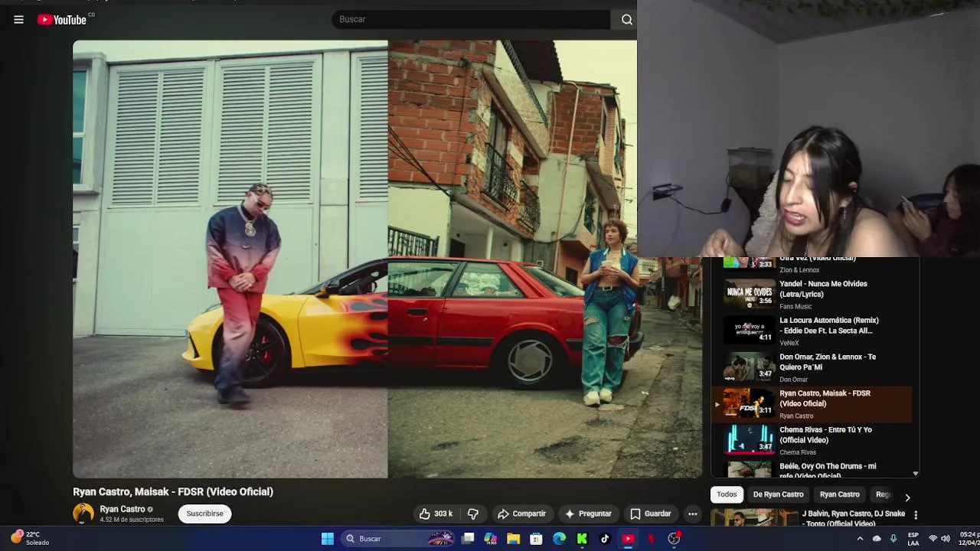Dislike the FDSR video

click(x=473, y=514)
